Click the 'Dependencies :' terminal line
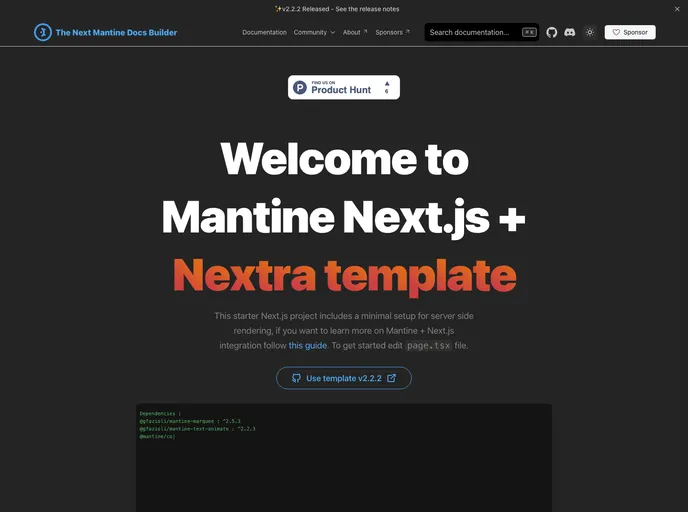 click(x=160, y=413)
